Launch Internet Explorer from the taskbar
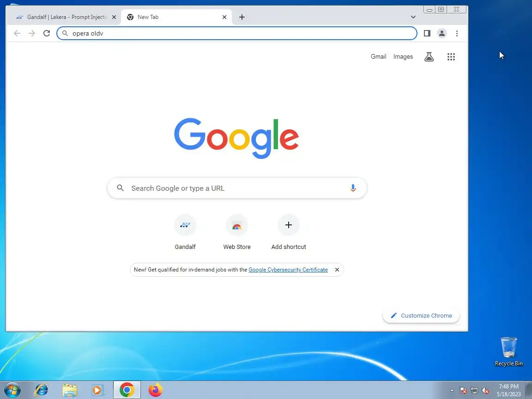Image resolution: width=532 pixels, height=399 pixels. pyautogui.click(x=42, y=390)
